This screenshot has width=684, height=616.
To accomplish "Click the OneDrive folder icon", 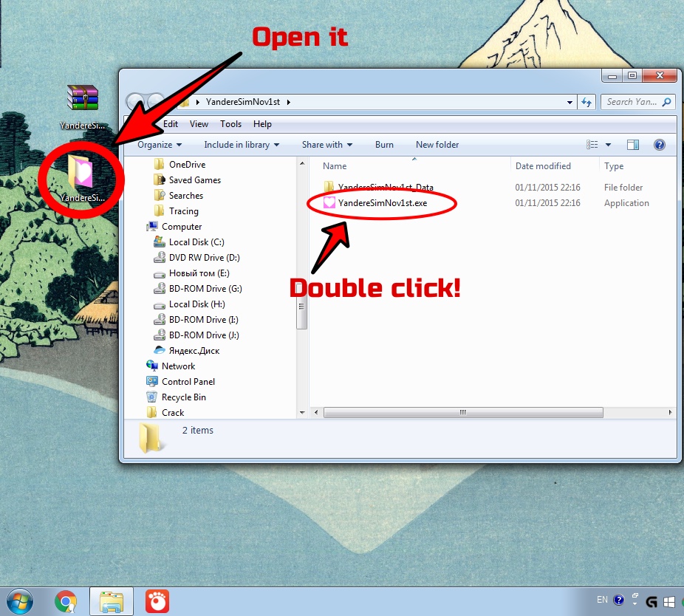I will coord(160,165).
